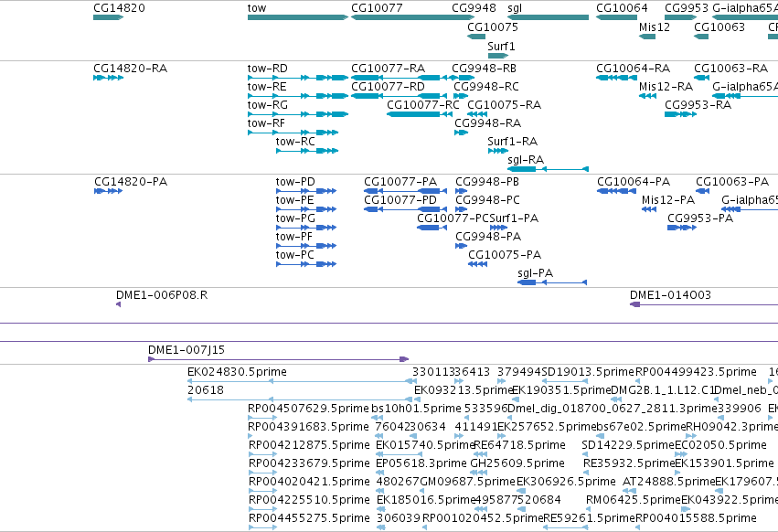Select the tow-RG transcript label
The height and width of the screenshot is (532, 778).
268,105
